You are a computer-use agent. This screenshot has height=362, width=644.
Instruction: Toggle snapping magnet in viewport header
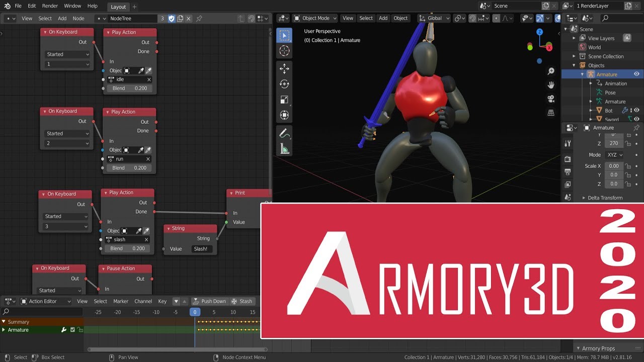[472, 18]
